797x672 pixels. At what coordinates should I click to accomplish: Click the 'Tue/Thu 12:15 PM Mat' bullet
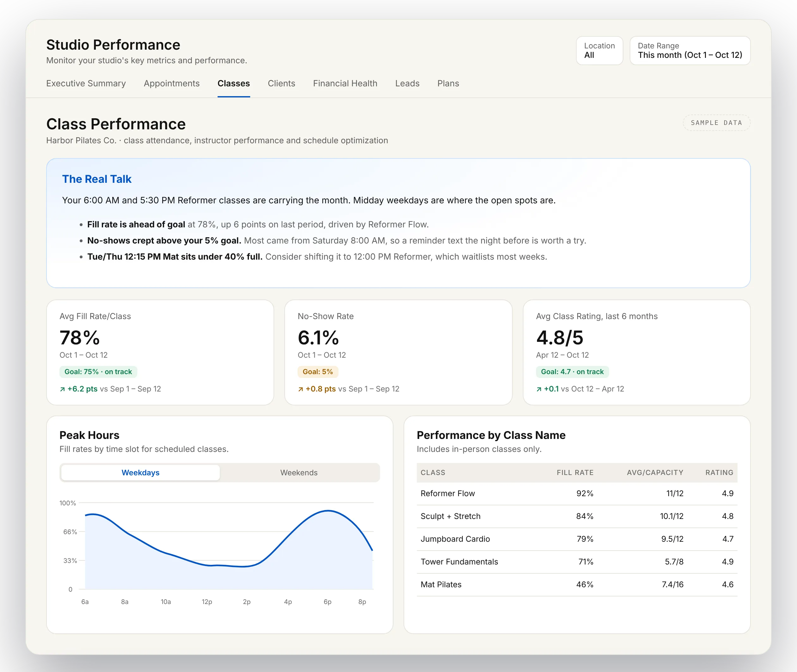tap(317, 256)
